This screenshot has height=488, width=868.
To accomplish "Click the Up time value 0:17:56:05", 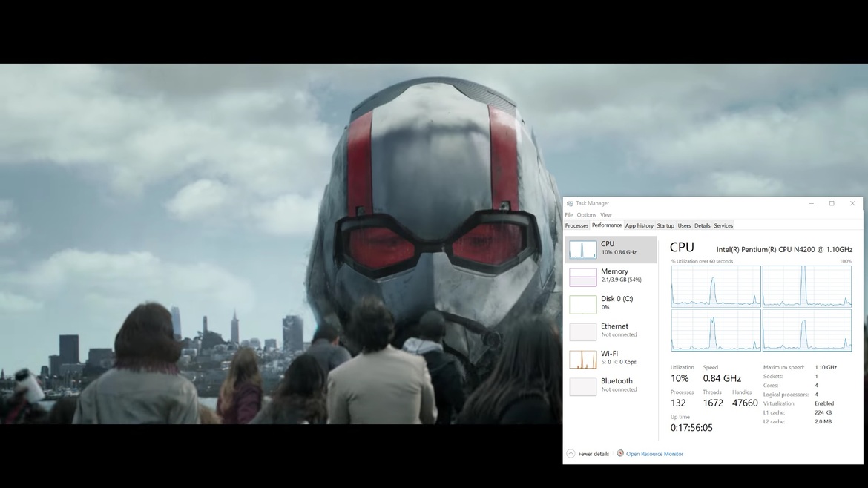I will point(691,428).
